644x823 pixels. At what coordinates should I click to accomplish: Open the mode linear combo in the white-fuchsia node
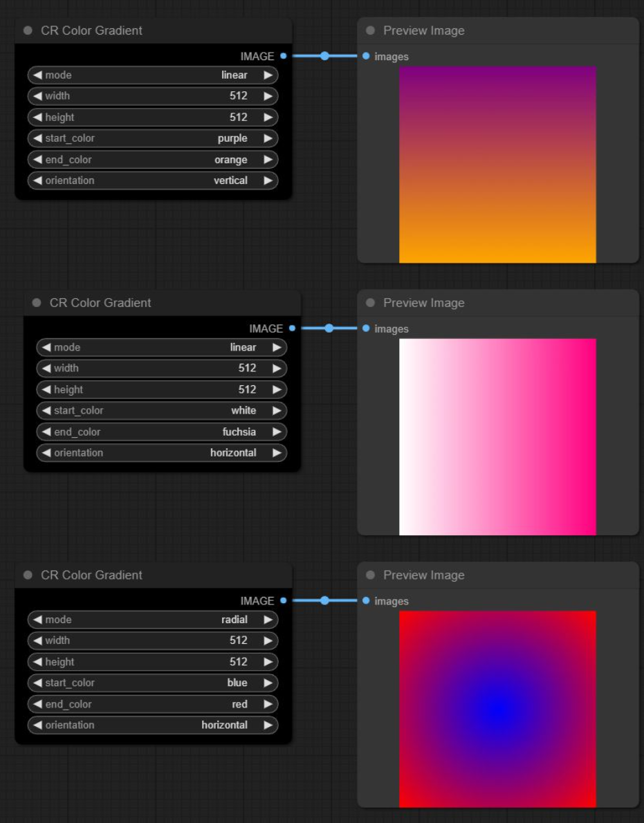tap(162, 347)
